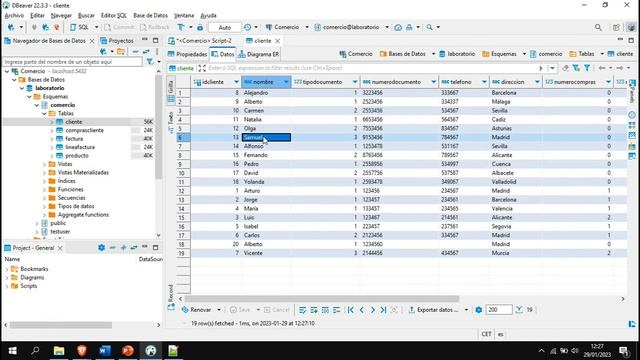Click the search magnifier in the top-right toolbar

(598, 27)
